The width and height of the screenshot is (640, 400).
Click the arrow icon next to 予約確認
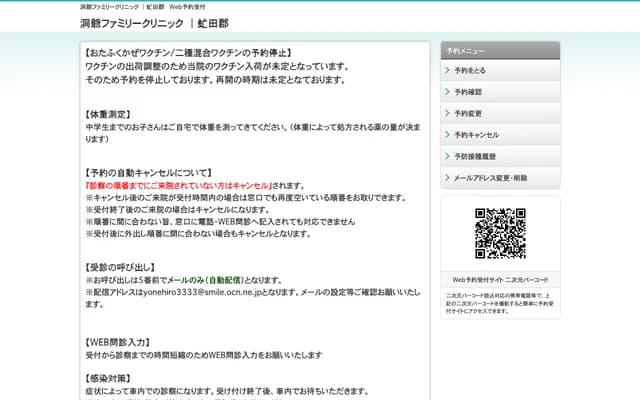tap(447, 92)
